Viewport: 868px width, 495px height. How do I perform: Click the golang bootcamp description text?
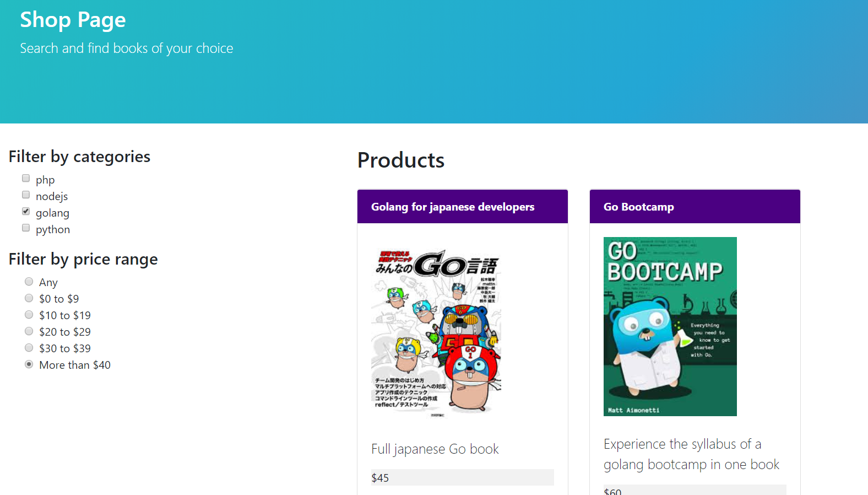(691, 454)
